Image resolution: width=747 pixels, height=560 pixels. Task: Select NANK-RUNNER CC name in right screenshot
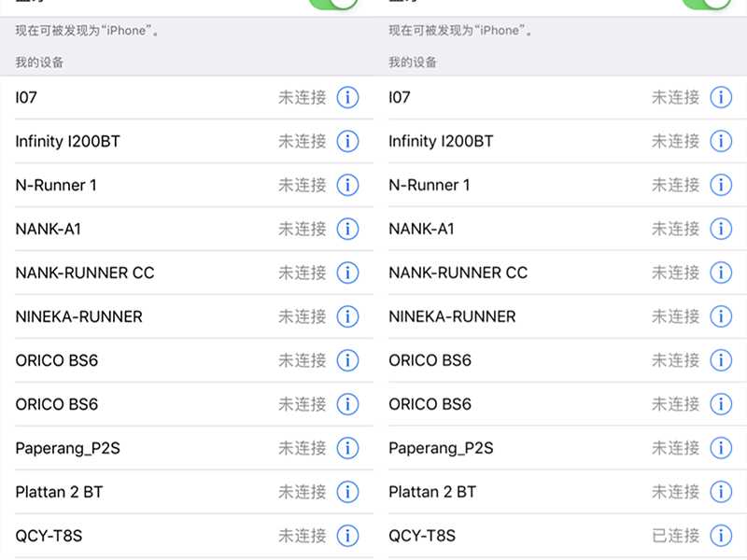click(x=458, y=273)
